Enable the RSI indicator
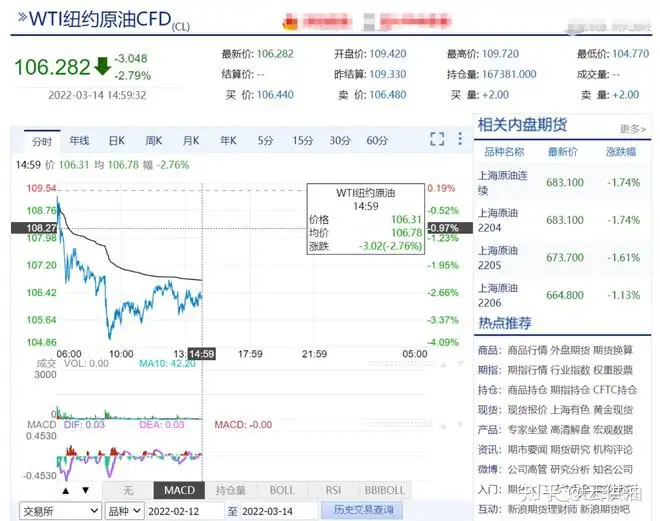This screenshot has height=521, width=660. coord(333,490)
